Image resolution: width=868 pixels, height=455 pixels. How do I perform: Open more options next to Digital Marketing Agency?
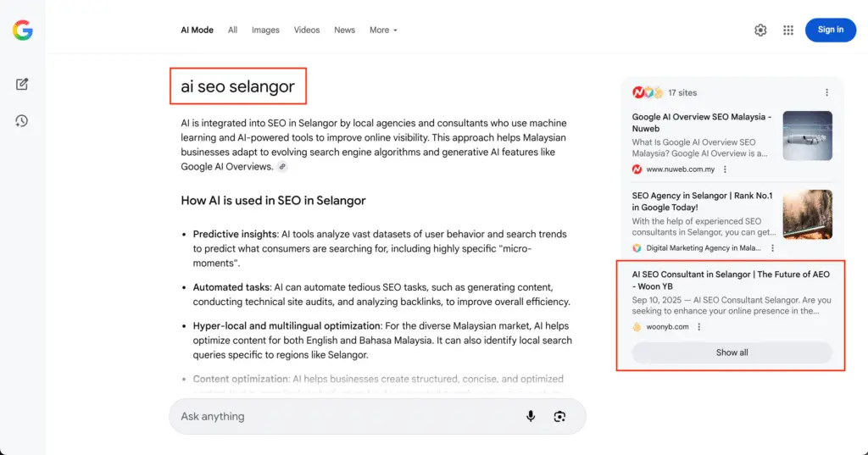(x=772, y=248)
